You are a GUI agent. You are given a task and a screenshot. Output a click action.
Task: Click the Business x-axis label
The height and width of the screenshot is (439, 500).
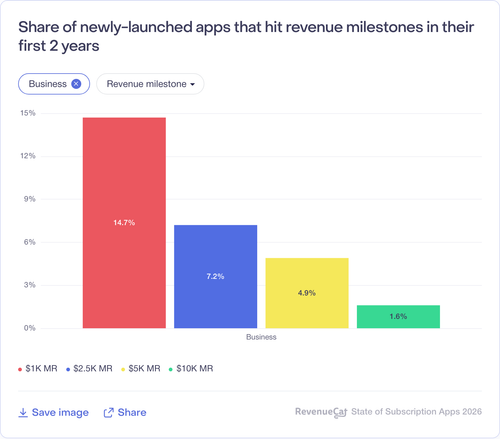point(261,337)
